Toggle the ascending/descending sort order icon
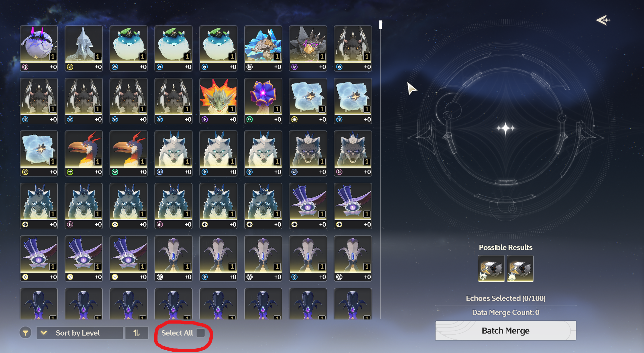The image size is (644, 353). point(137,333)
